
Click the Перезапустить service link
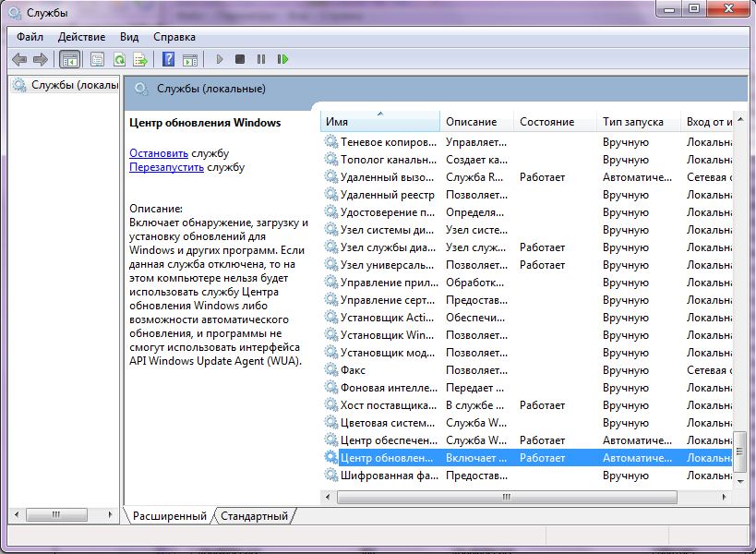166,167
